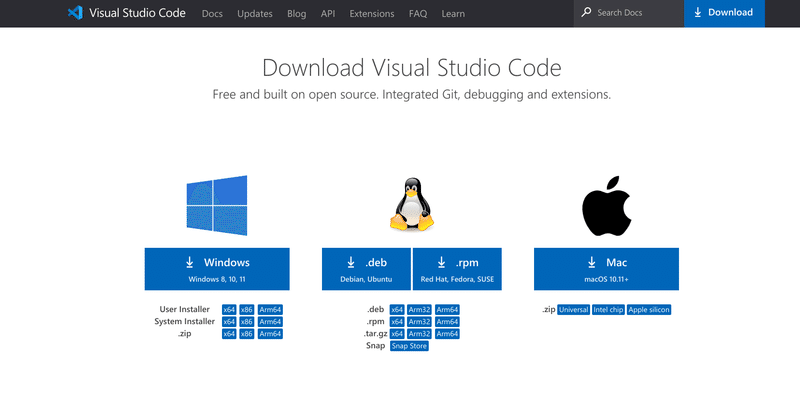Select Linux .tar.gz x64 link
The height and width of the screenshot is (400, 800).
[397, 334]
